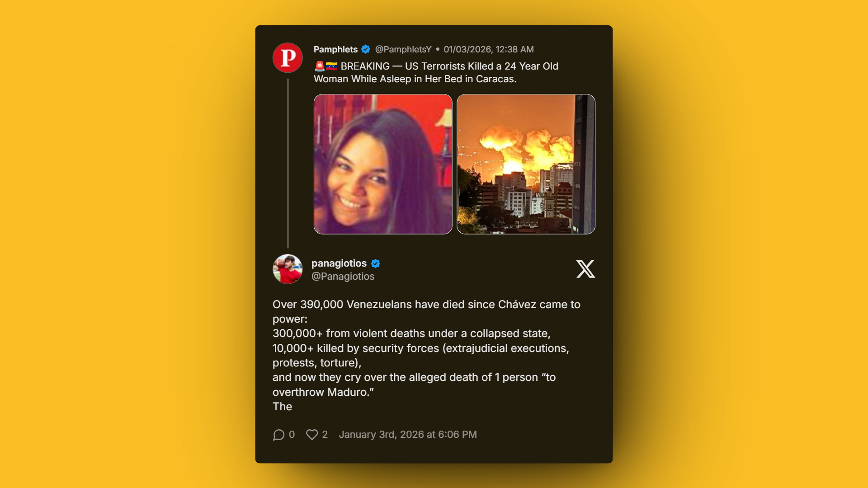Click the 01/03/2026, 12:38 AM timestamp
This screenshot has width=868, height=488.
pyautogui.click(x=489, y=49)
